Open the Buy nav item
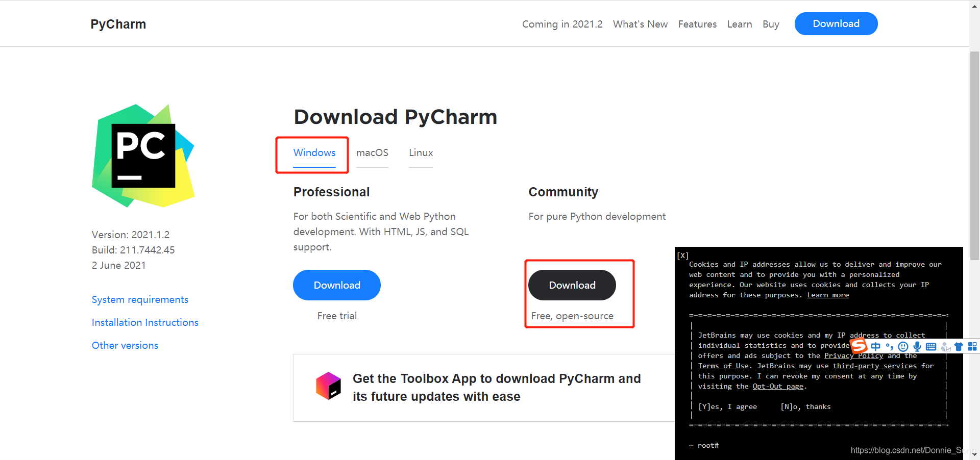Screen dimensions: 980x460 [771, 24]
